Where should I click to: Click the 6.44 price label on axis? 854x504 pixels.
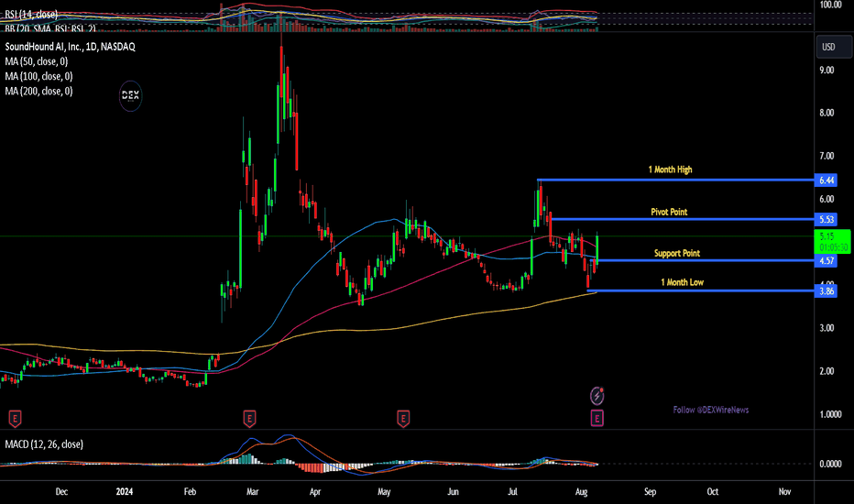tap(826, 181)
